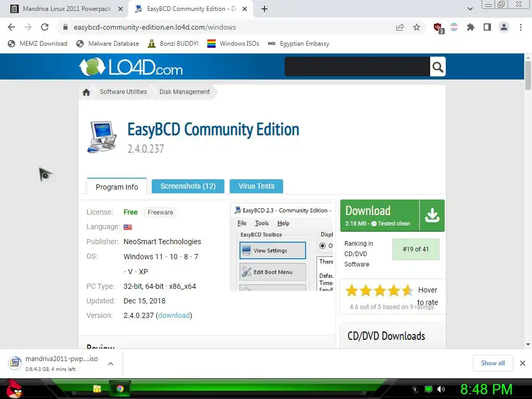Bookmark this page with the star icon
This screenshot has height=399, width=532.
click(x=417, y=27)
